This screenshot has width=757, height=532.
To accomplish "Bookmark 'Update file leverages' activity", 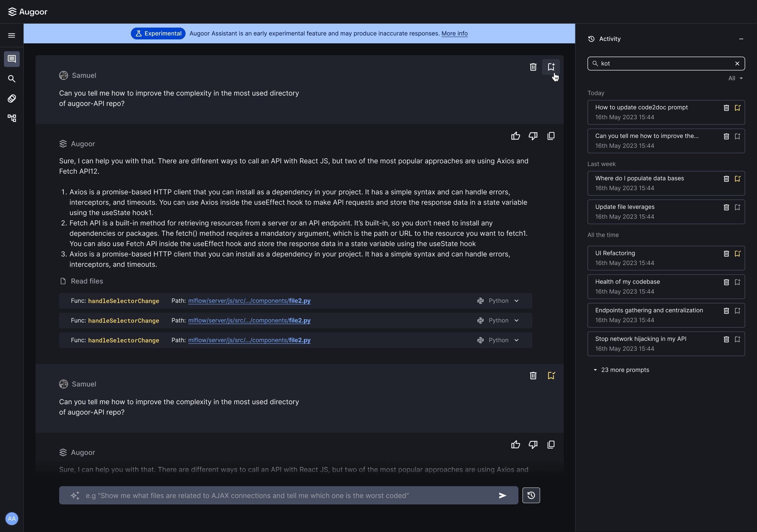I will tap(738, 207).
